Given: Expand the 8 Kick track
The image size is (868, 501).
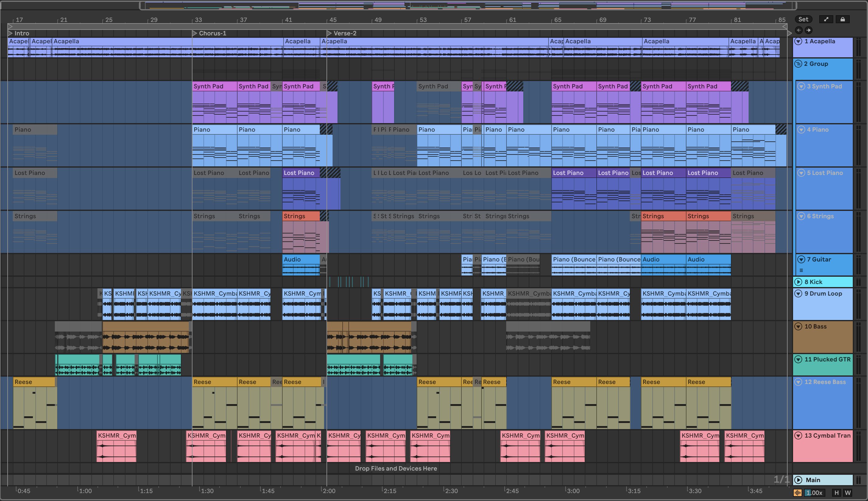Looking at the screenshot, I should coord(798,282).
